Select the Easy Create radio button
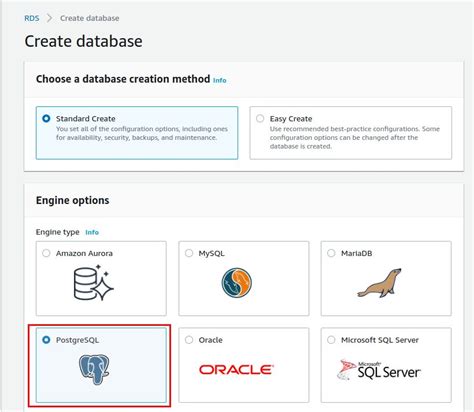This screenshot has width=474, height=412. 260,118
